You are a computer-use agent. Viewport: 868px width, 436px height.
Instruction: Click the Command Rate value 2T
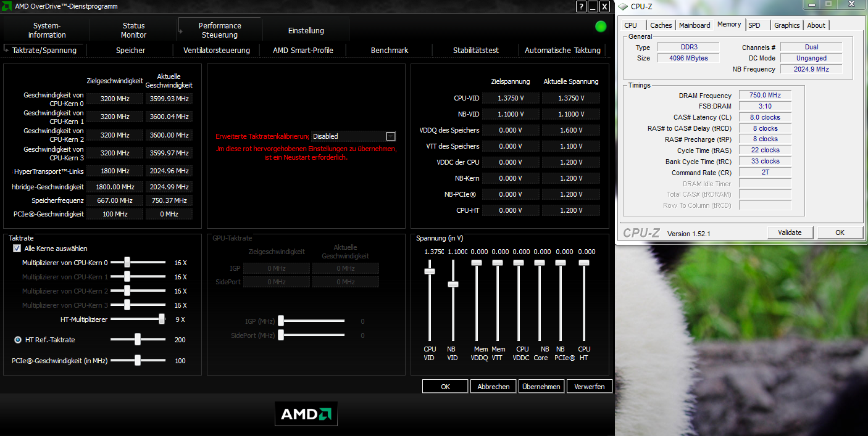point(765,173)
